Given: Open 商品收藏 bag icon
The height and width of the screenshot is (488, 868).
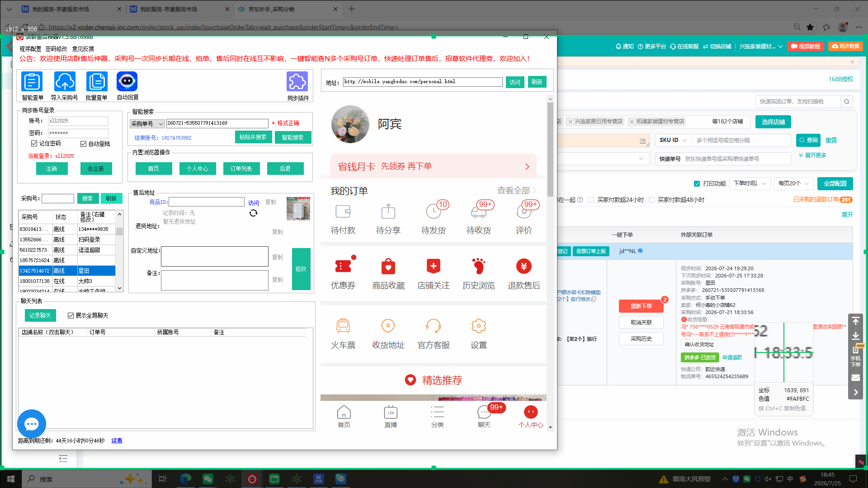Looking at the screenshot, I should click(388, 266).
